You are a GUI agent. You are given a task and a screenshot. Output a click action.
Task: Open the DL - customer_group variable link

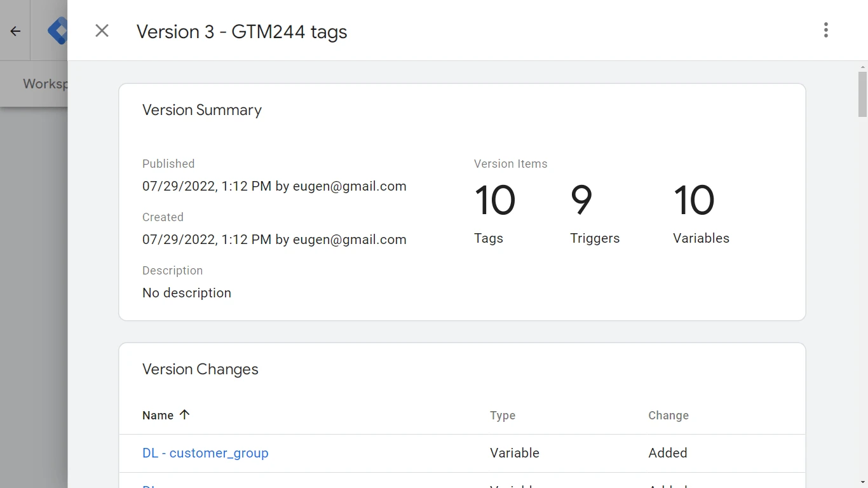[x=205, y=453]
